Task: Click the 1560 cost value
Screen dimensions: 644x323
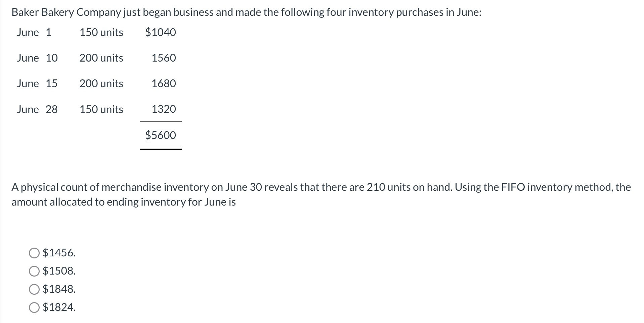Action: click(164, 58)
